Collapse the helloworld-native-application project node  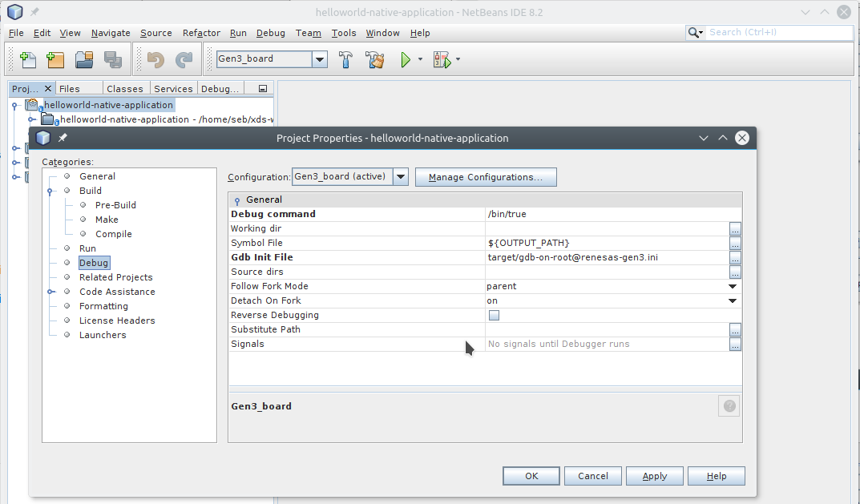click(x=15, y=105)
